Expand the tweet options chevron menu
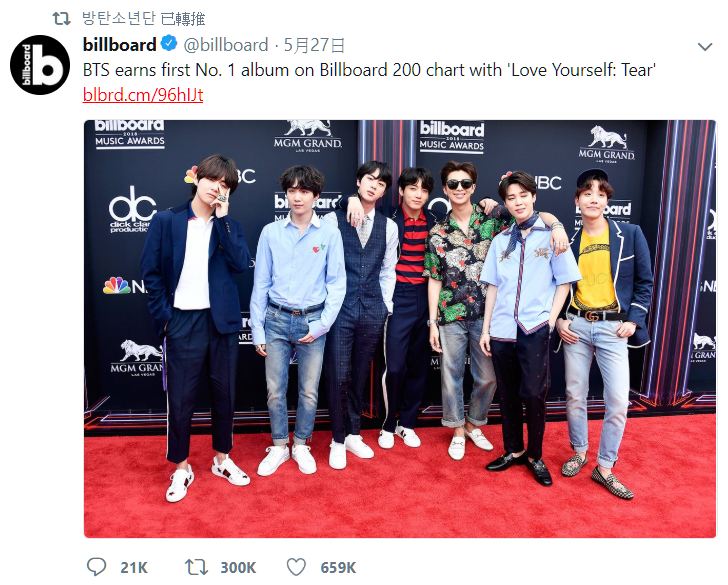The height and width of the screenshot is (585, 728). click(x=704, y=47)
